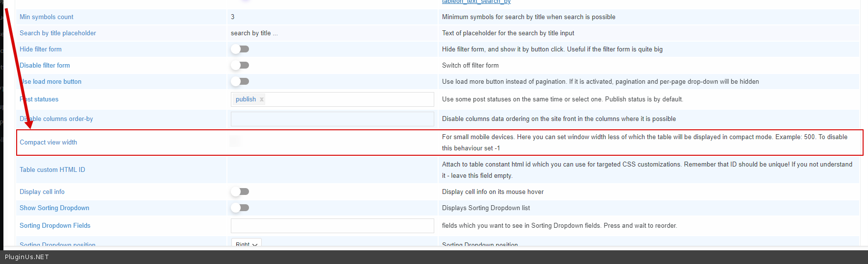Click the Compact view width value cell
868x264 pixels.
click(x=332, y=142)
